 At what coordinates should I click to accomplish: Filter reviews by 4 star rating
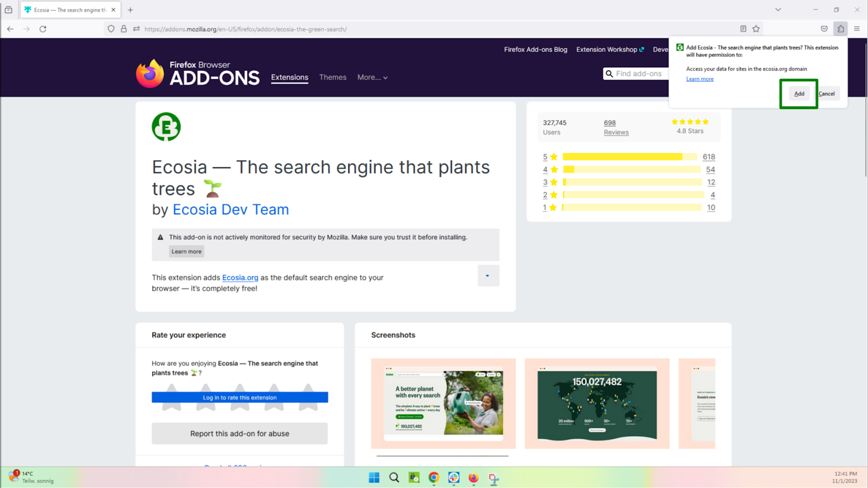pyautogui.click(x=550, y=169)
